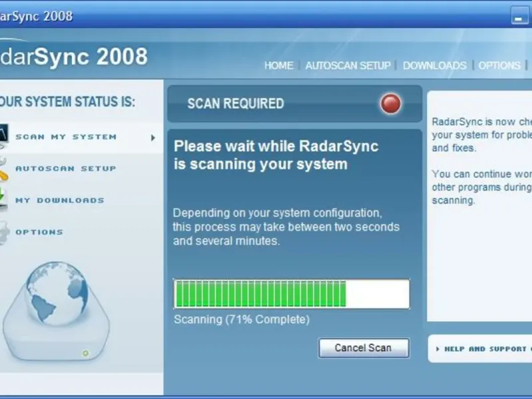Click the green download arrow icon beside My Downloads
The height and width of the screenshot is (399, 532).
click(x=3, y=199)
